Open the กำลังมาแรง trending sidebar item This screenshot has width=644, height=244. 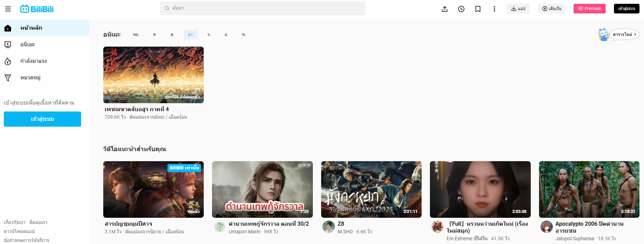[x=33, y=61]
